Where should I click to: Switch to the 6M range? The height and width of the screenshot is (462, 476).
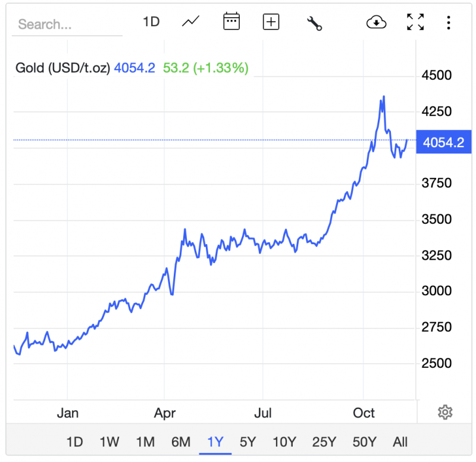180,442
